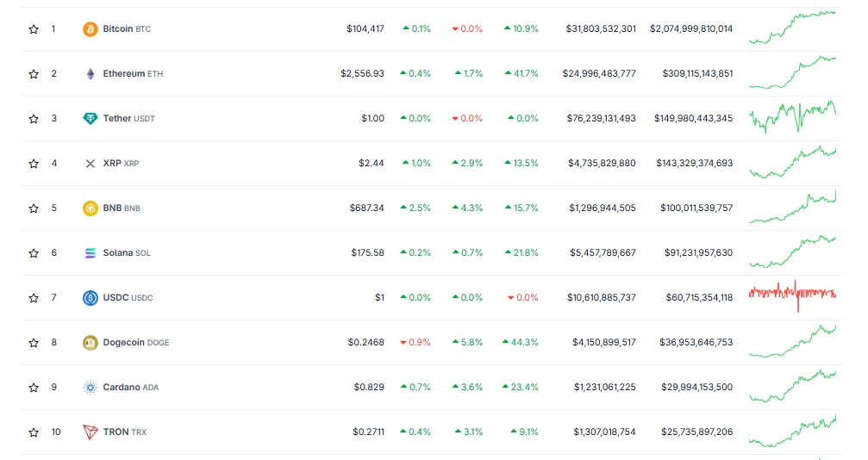Click the Dogecoin coin logo
This screenshot has width=868, height=460.
coord(91,343)
